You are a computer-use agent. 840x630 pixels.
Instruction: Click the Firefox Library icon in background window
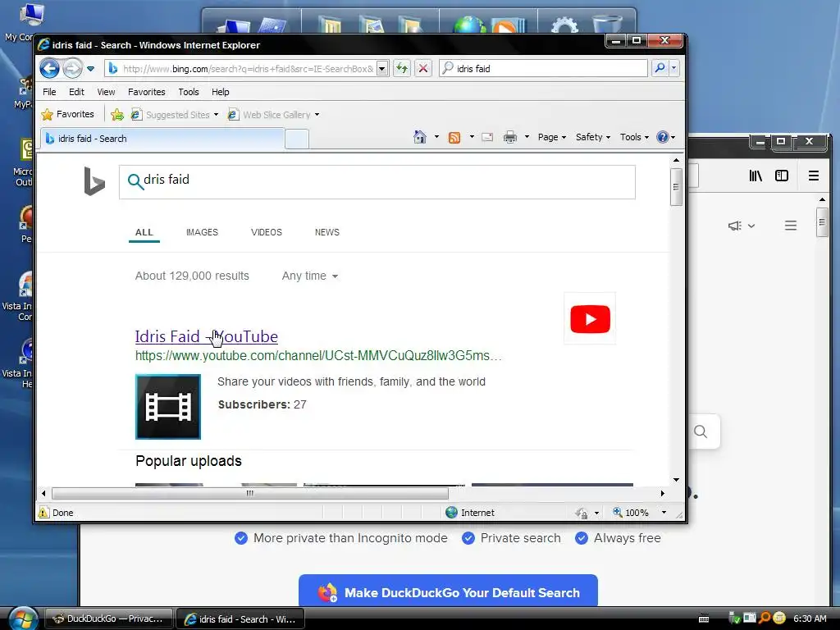756,176
